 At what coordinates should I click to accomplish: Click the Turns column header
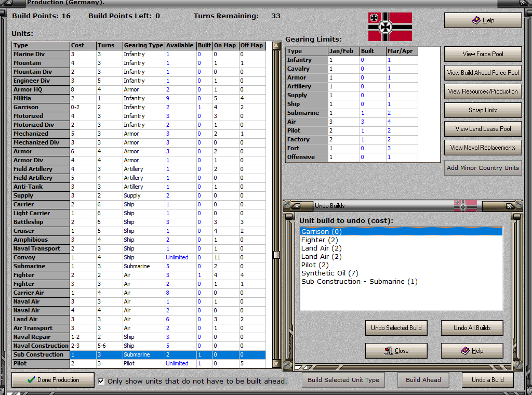pos(109,45)
